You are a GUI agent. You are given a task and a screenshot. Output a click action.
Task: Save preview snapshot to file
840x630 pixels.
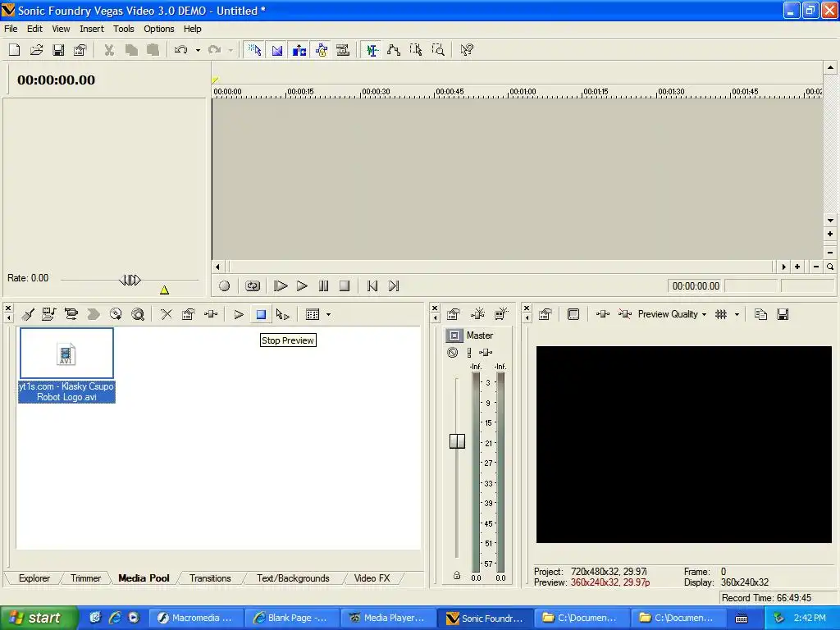click(783, 314)
